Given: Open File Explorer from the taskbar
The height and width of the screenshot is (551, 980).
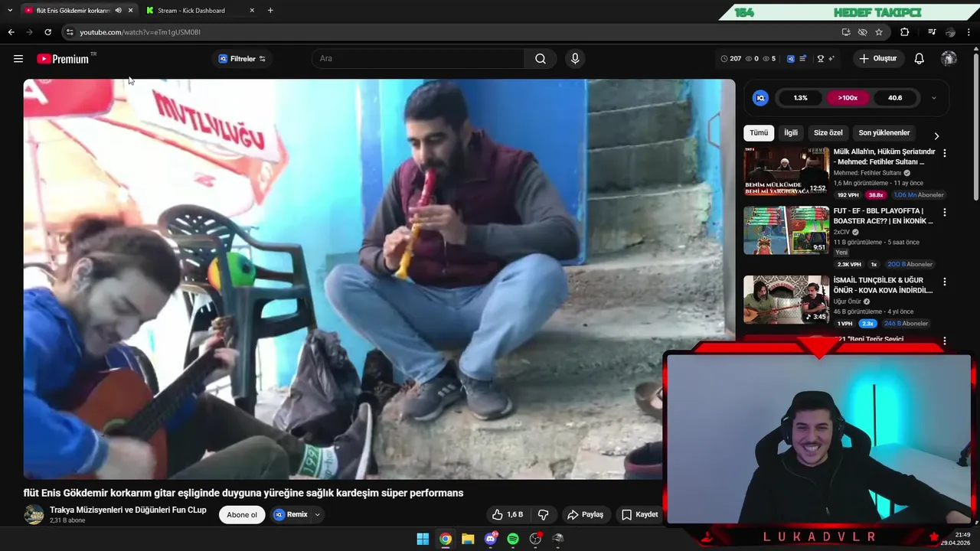Looking at the screenshot, I should pos(468,539).
